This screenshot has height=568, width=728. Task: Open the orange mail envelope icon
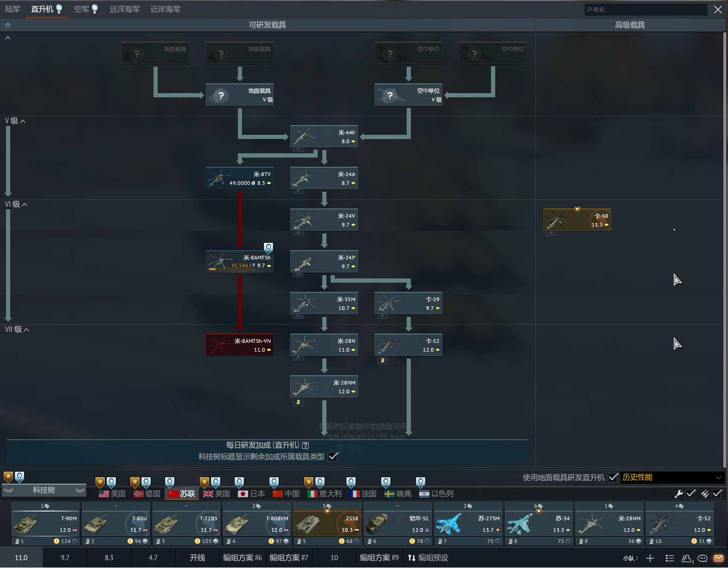tap(718, 558)
